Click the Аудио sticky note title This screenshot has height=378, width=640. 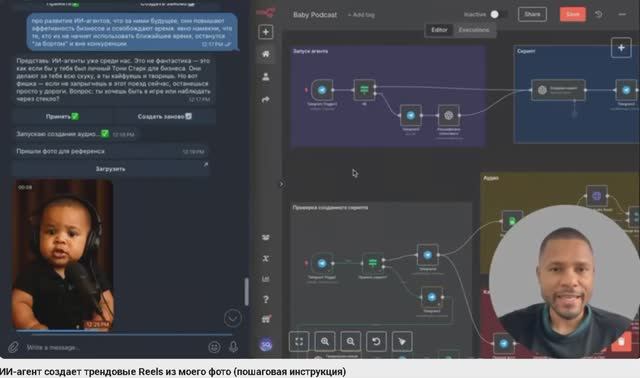click(x=491, y=178)
